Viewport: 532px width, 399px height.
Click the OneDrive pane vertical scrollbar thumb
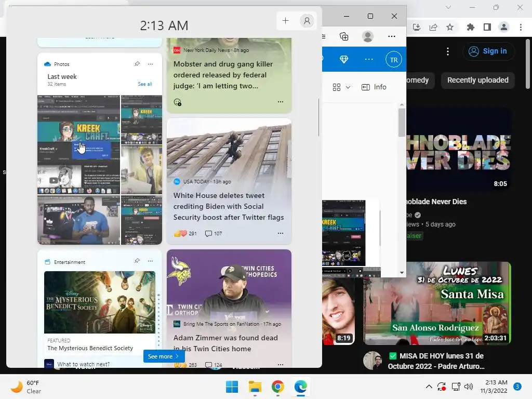click(402, 122)
